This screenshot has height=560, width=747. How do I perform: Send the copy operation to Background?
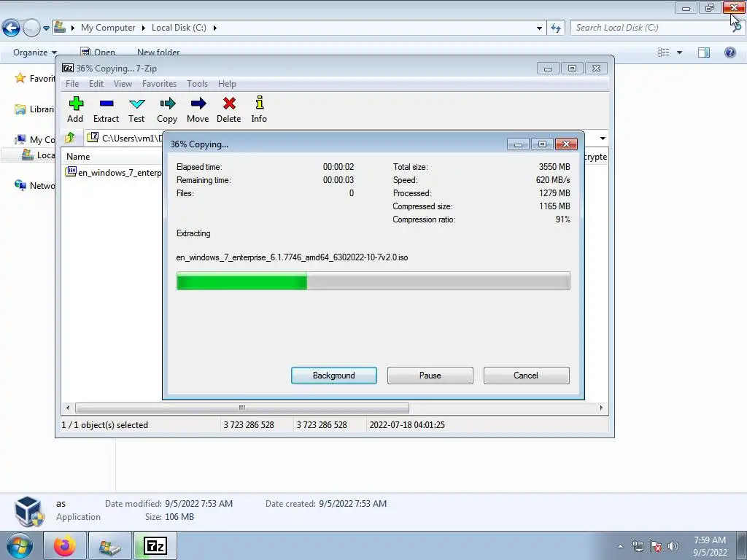(334, 376)
